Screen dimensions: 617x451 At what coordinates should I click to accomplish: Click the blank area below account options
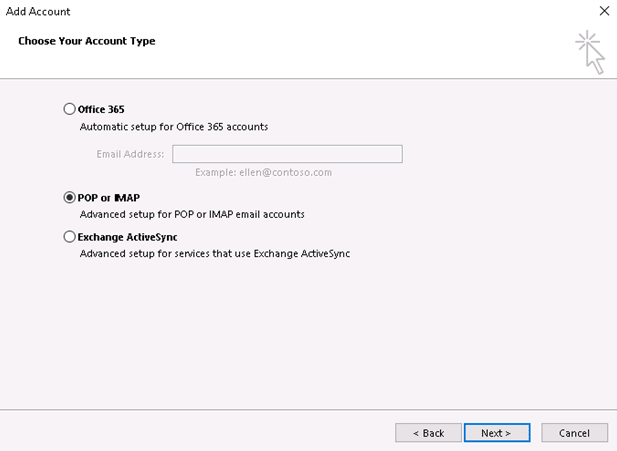[308, 335]
